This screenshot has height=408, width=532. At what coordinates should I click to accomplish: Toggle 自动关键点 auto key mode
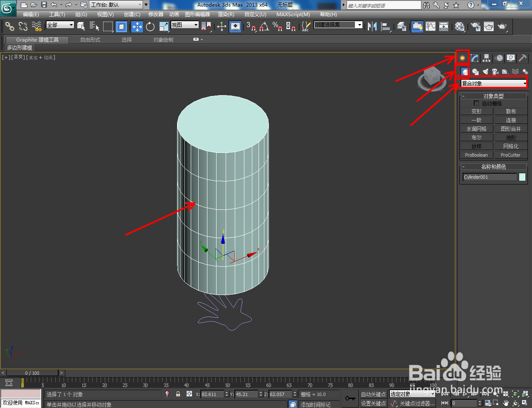tap(373, 394)
